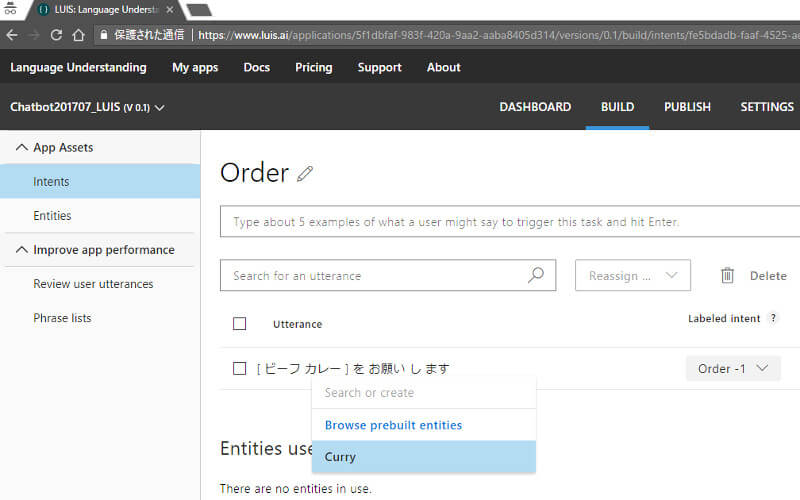Focus the Search or create entity field
The image size is (800, 500).
tap(423, 393)
